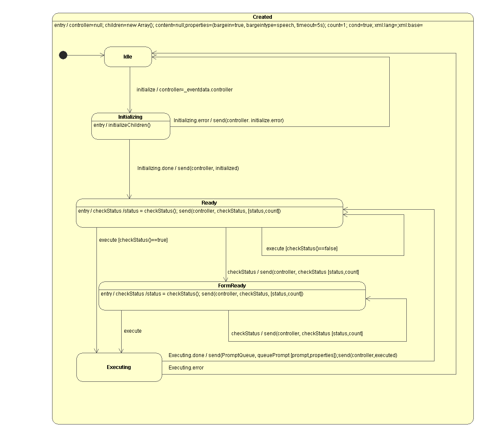Select the Created container title
This screenshot has height=448, width=487.
point(262,17)
